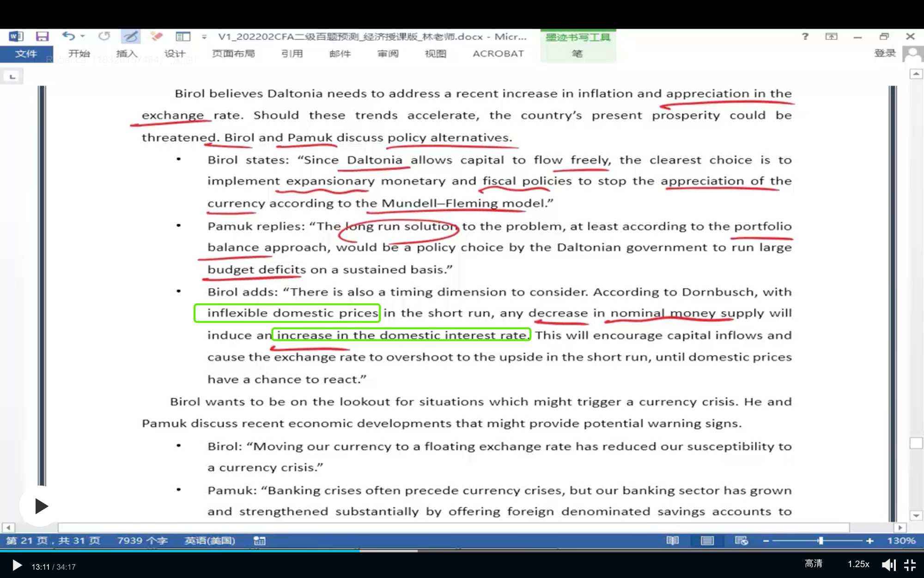The width and height of the screenshot is (924, 578).
Task: Select the ink eraser icon
Action: pos(157,36)
